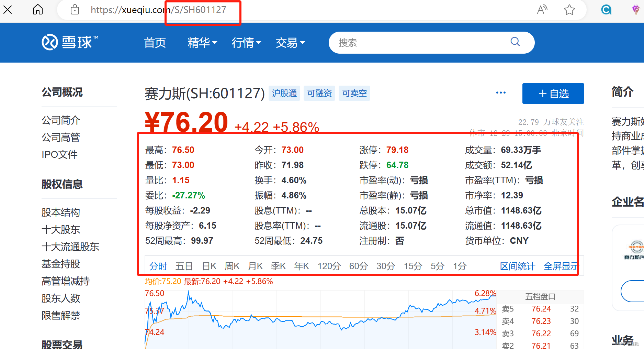Click the company logo thumbnail on right
The height and width of the screenshot is (349, 644).
coord(634,250)
